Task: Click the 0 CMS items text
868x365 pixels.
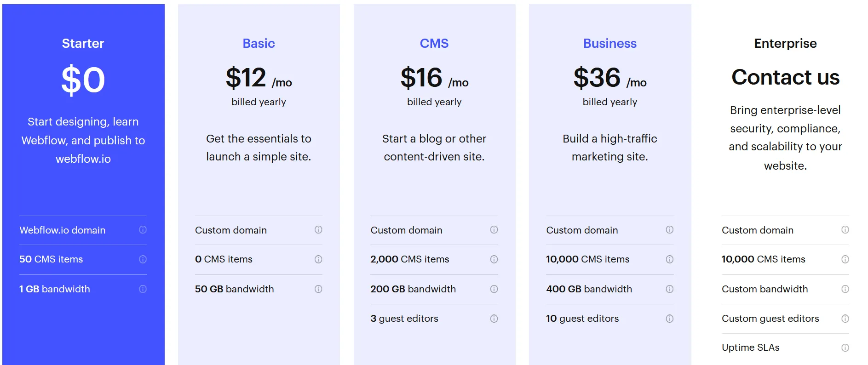Action: click(x=224, y=259)
